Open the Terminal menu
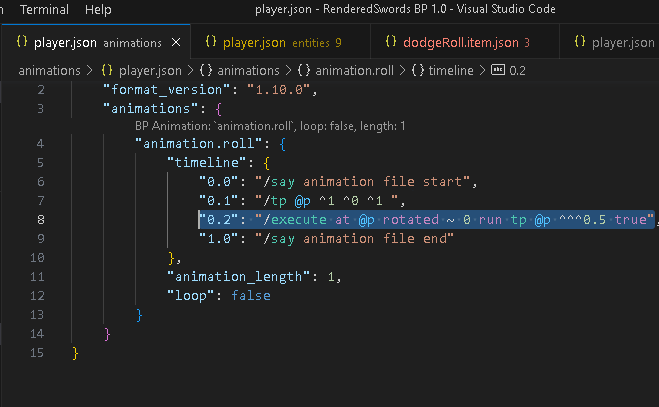This screenshot has height=407, width=659. coord(44,9)
